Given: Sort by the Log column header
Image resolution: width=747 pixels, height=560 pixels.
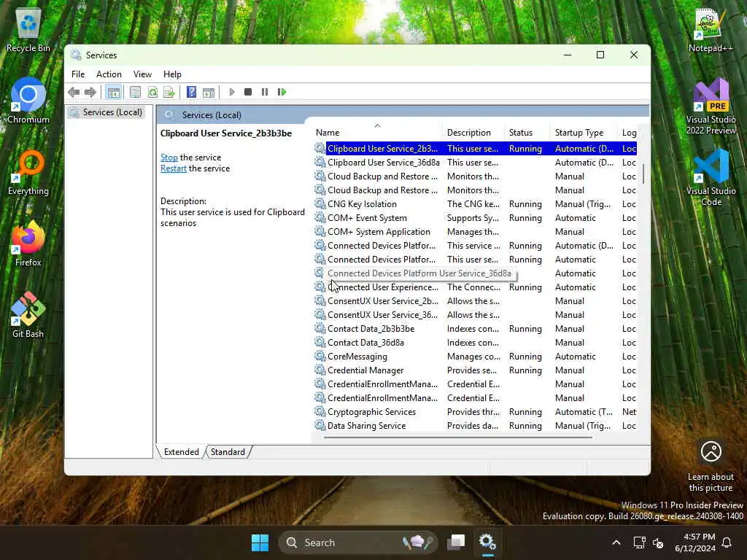Looking at the screenshot, I should 629,133.
